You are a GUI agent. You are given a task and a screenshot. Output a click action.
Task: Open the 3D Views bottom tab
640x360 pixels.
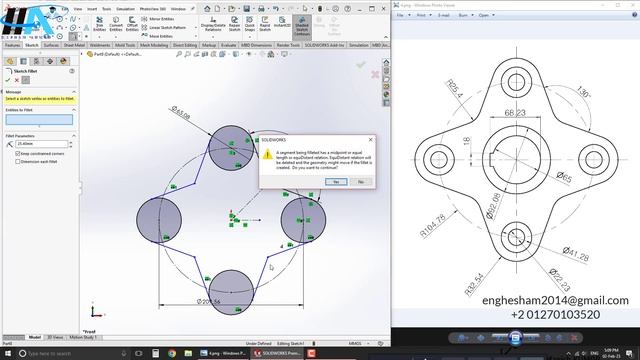tap(55, 337)
